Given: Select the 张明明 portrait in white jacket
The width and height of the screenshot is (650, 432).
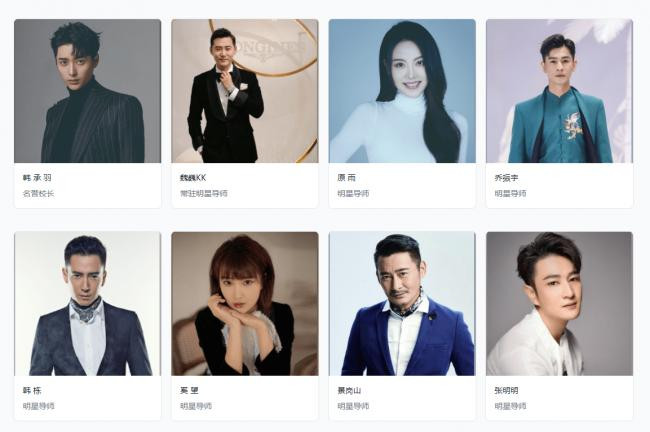Looking at the screenshot, I should tap(559, 303).
